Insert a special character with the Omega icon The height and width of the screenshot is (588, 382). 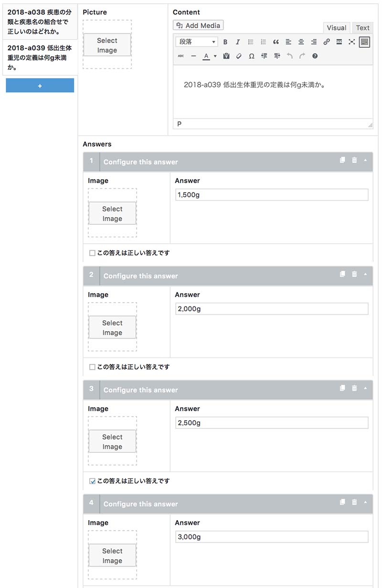[x=252, y=56]
